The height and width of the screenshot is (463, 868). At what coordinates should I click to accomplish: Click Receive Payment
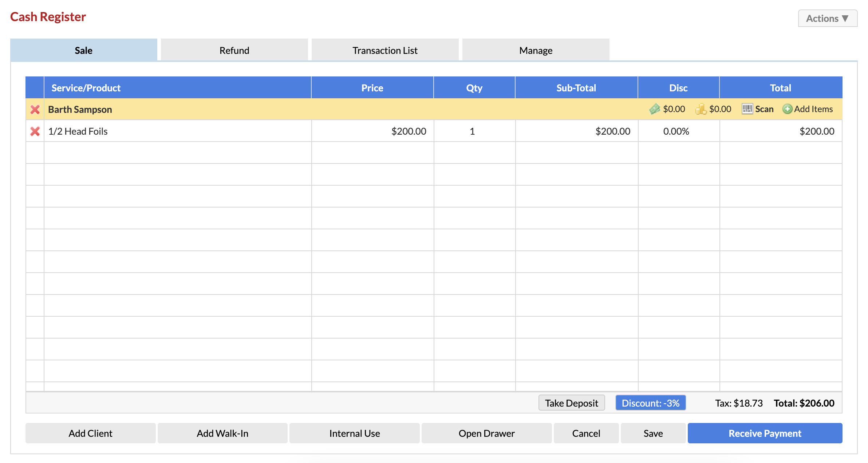pyautogui.click(x=765, y=433)
